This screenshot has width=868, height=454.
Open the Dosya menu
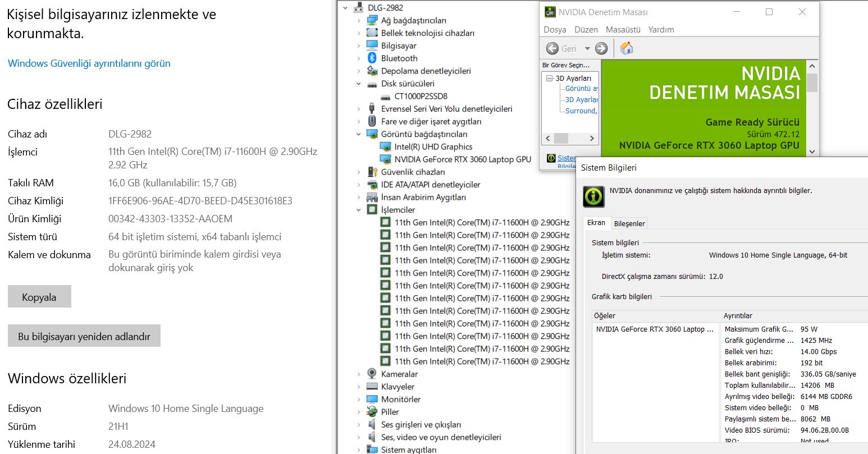[555, 29]
